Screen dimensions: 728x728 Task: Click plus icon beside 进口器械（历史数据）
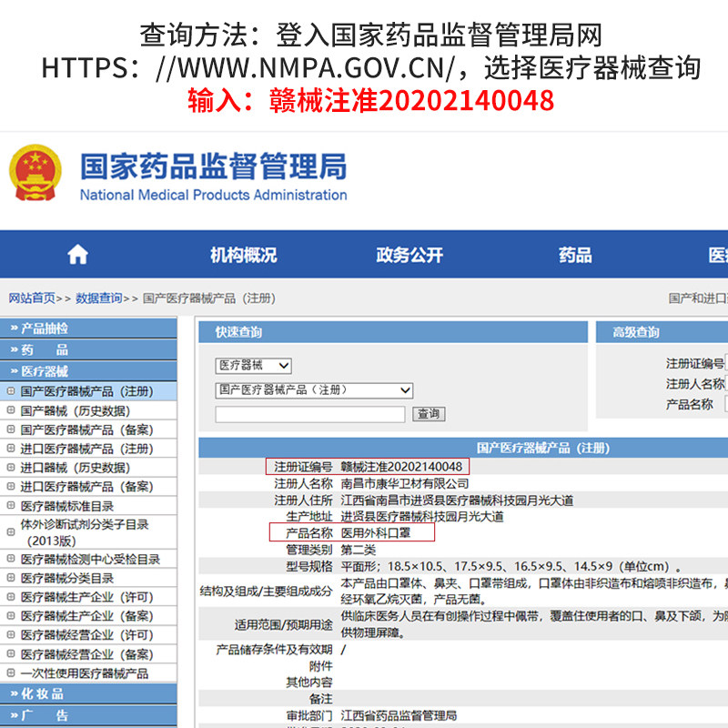11,467
